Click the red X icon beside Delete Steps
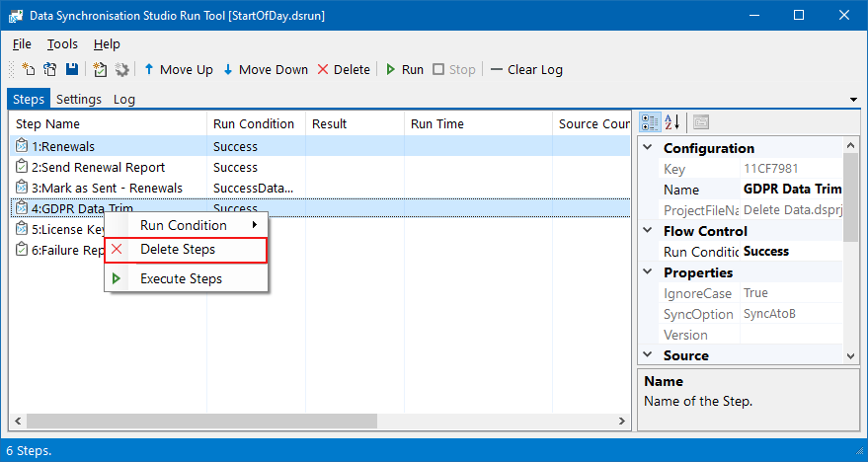 click(117, 249)
